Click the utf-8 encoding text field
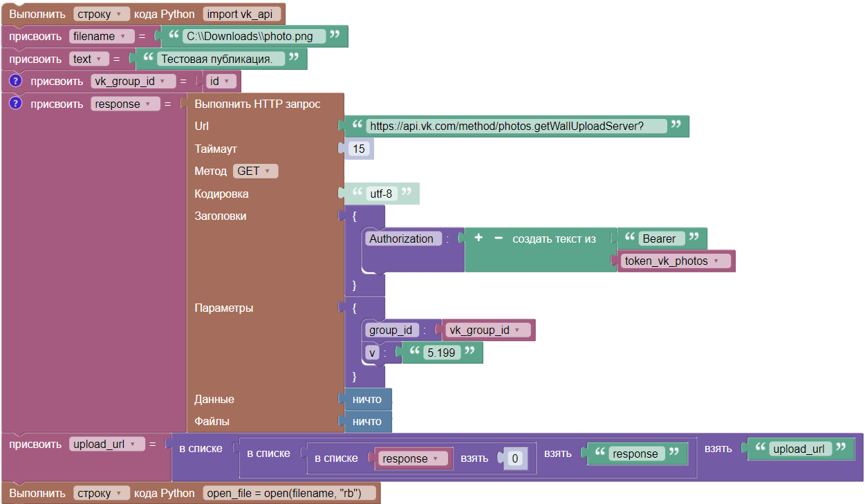This screenshot has width=865, height=504. pos(381,194)
